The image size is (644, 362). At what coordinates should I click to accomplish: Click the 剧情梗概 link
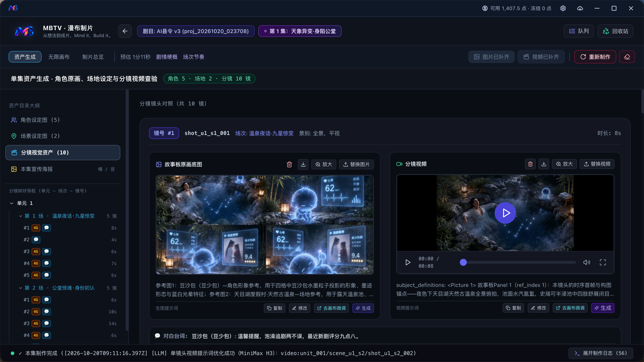(167, 57)
